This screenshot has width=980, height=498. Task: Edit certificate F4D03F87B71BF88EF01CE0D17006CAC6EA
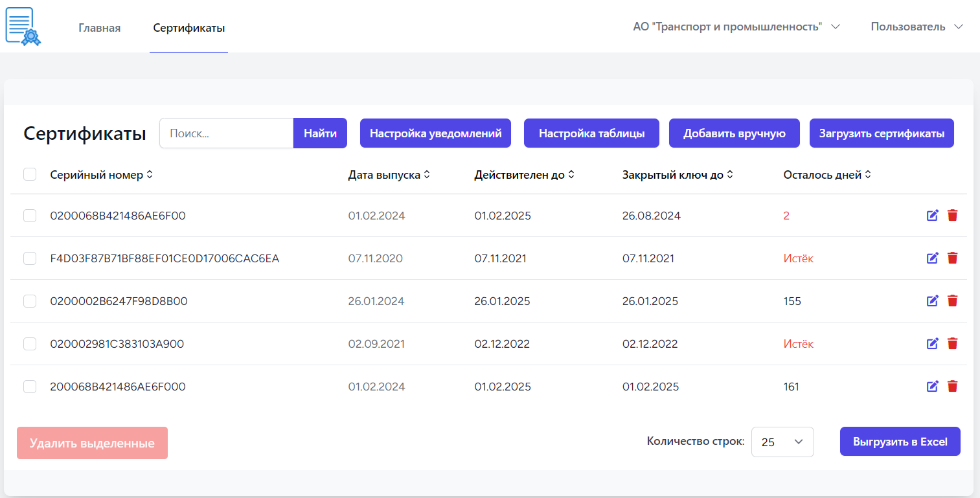point(933,258)
